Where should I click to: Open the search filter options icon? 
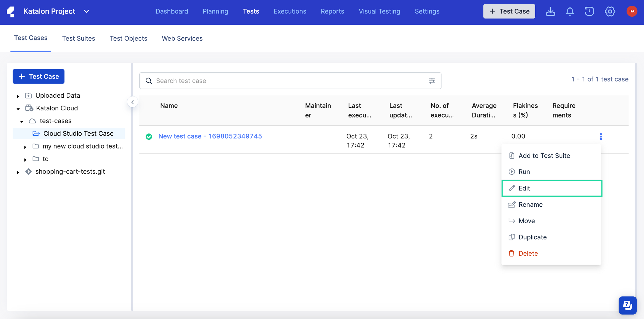[432, 81]
